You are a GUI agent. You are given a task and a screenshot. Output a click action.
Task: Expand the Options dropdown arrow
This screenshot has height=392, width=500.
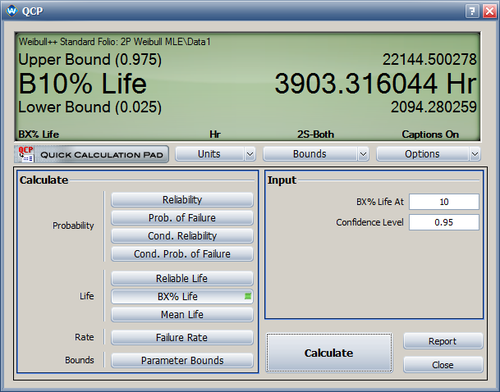click(x=475, y=154)
